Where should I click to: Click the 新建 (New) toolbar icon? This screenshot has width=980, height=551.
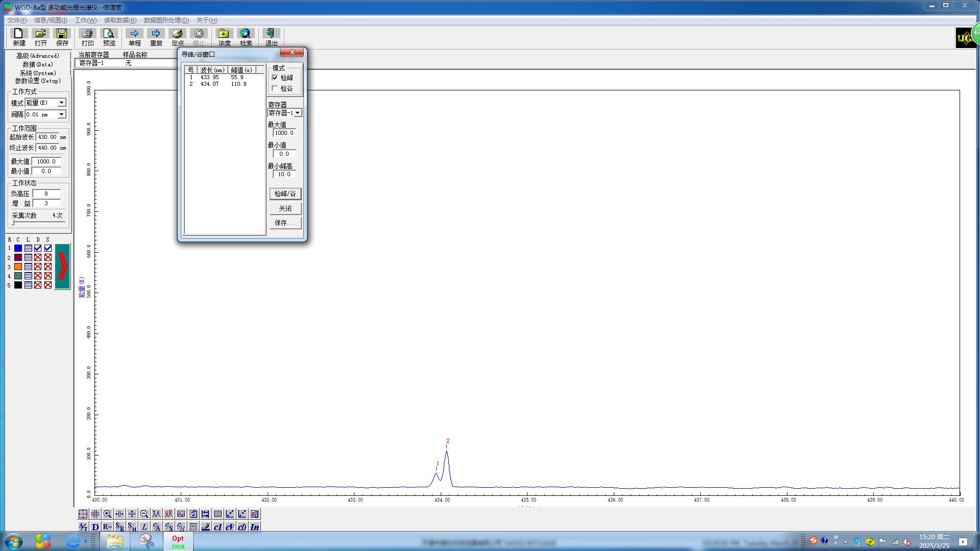tap(19, 37)
